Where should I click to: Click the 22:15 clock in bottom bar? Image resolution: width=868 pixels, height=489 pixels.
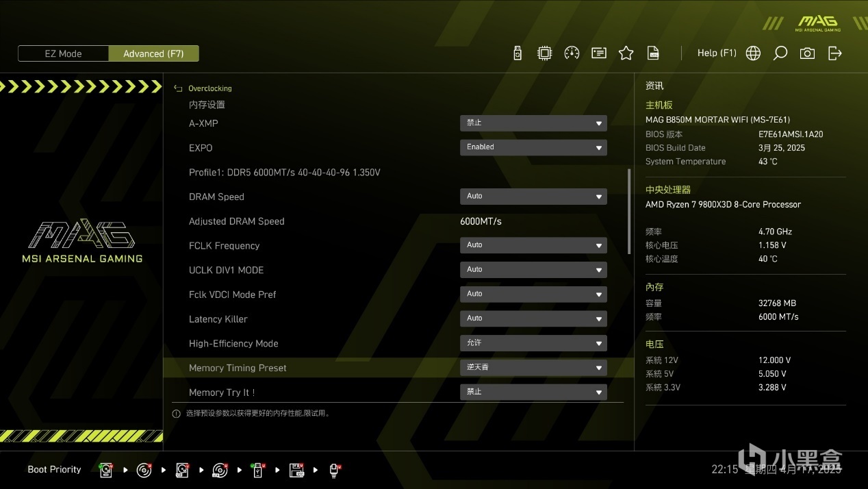725,470
